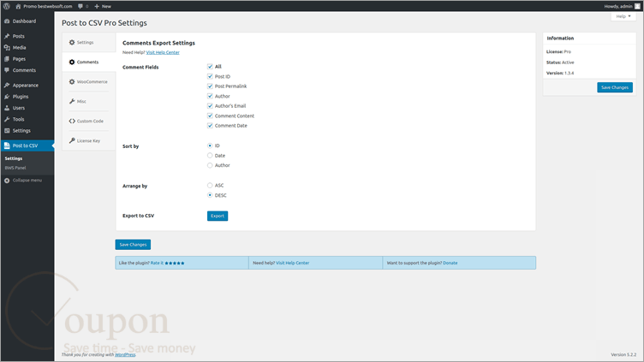This screenshot has width=644, height=362.
Task: Select ASC arrange order radio button
Action: 210,186
